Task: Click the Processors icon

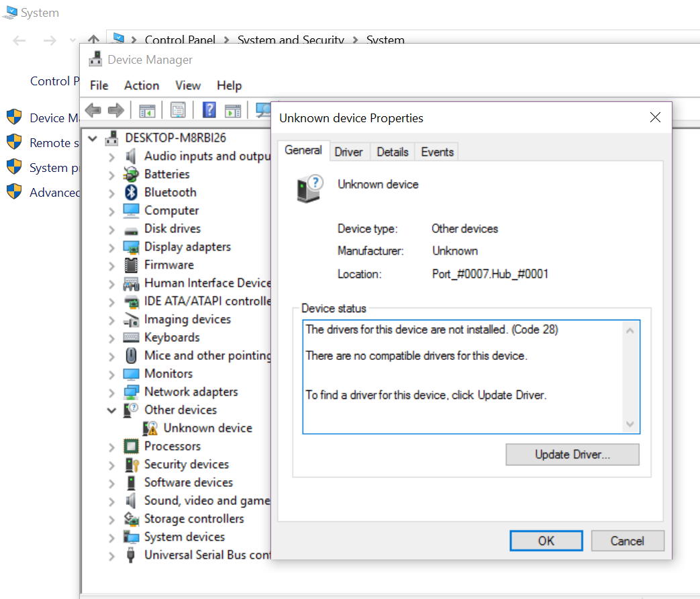Action: point(131,447)
